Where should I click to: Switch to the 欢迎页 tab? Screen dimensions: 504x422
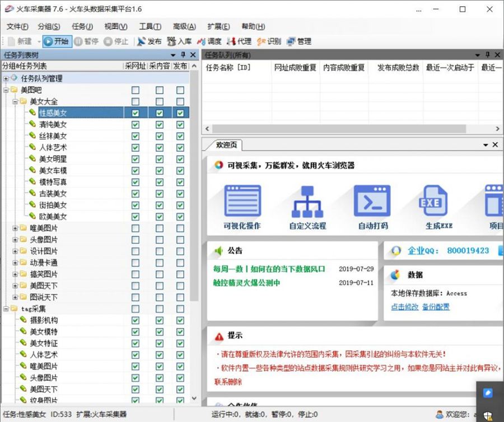[x=226, y=145]
